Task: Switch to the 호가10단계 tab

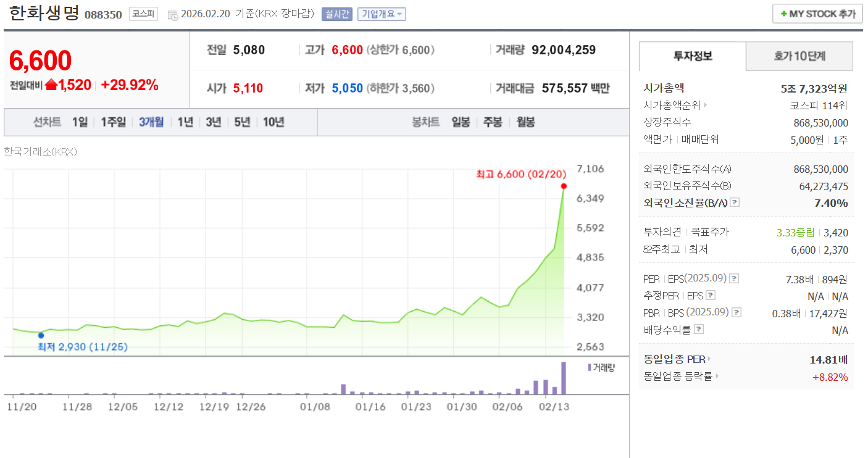Action: tap(799, 56)
